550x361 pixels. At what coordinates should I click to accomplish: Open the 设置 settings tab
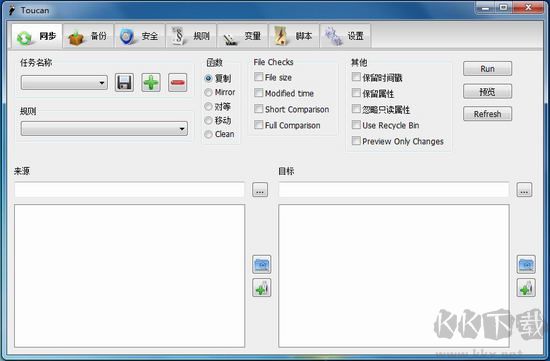tap(345, 36)
